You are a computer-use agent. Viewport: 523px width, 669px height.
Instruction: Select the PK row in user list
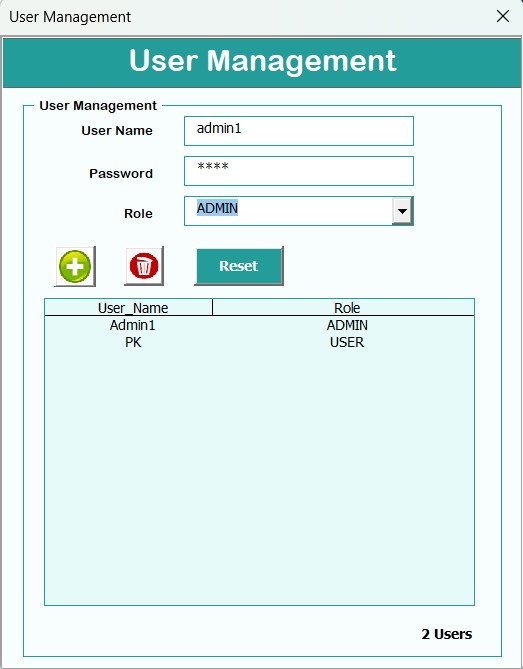tap(259, 342)
